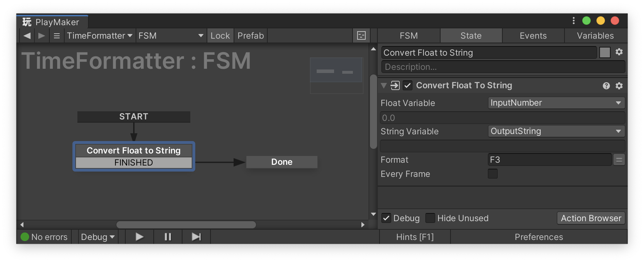Toggle the Lock selection button

(x=220, y=35)
